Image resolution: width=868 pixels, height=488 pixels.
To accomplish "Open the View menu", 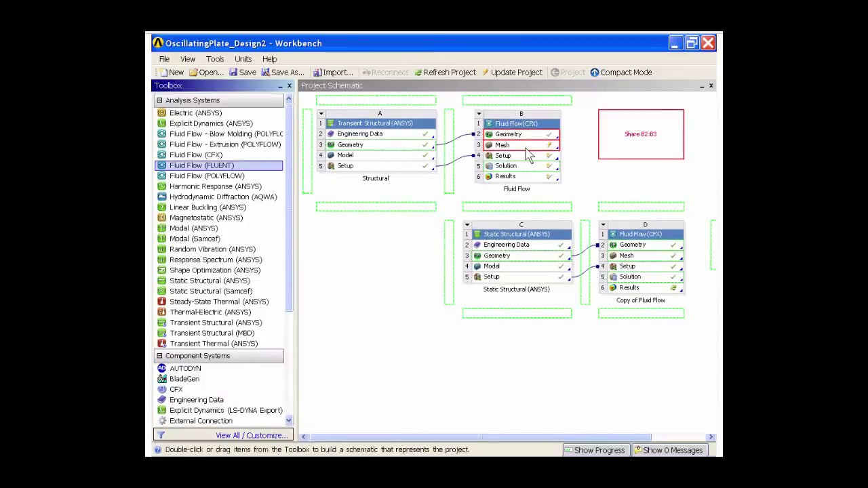I will pos(188,59).
